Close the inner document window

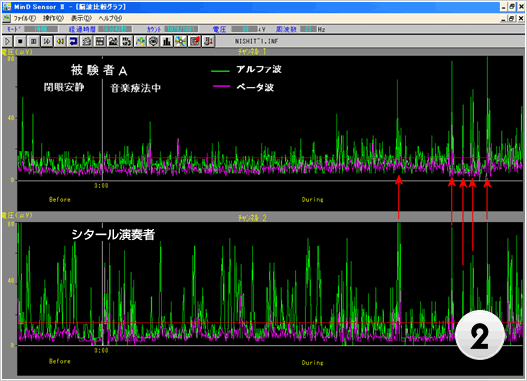tap(521, 19)
